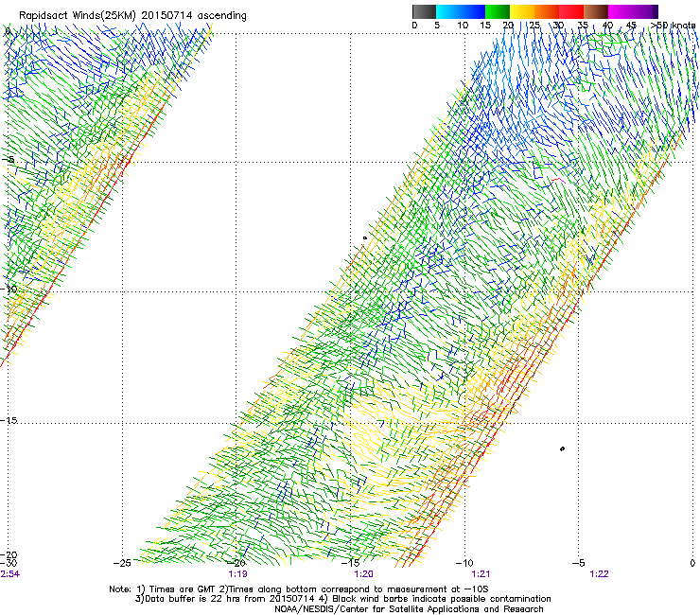Click the time label '1:21'
The height and width of the screenshot is (615, 700).
pos(481,574)
